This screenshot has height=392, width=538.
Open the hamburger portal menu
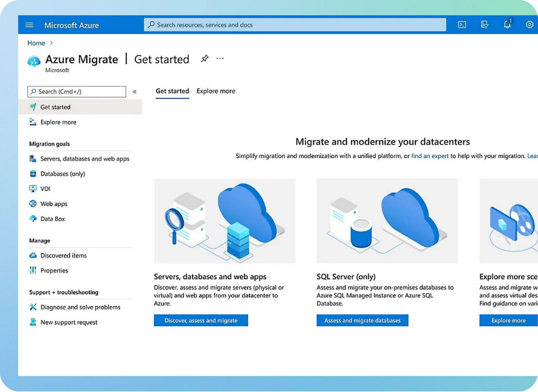(30, 25)
